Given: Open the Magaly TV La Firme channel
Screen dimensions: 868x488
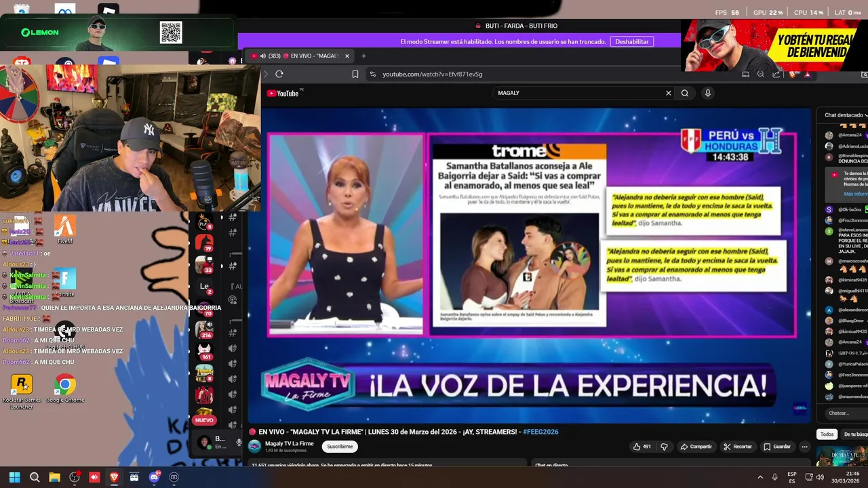Looking at the screenshot, I should pyautogui.click(x=289, y=443).
